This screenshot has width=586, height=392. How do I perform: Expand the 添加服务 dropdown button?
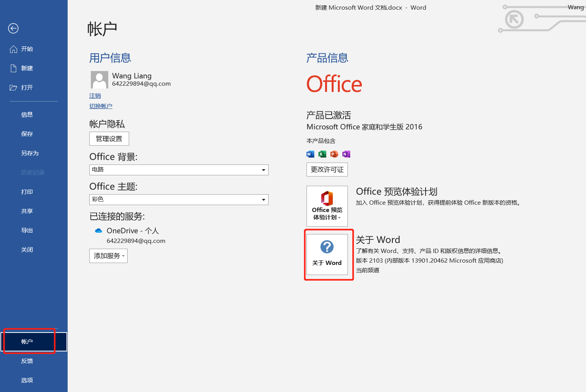[108, 256]
